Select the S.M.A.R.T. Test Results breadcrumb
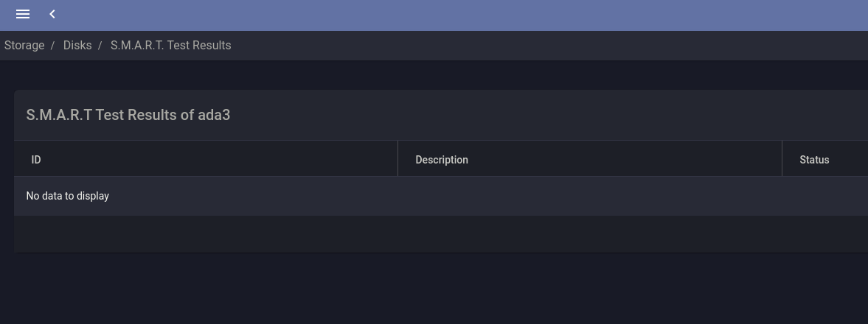Image resolution: width=868 pixels, height=324 pixels. (170, 46)
